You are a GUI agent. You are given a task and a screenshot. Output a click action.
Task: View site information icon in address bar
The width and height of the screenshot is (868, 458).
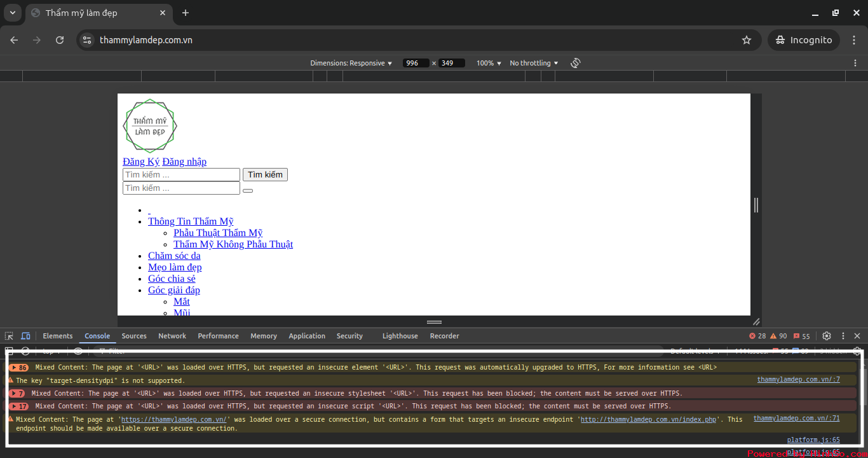(88, 40)
